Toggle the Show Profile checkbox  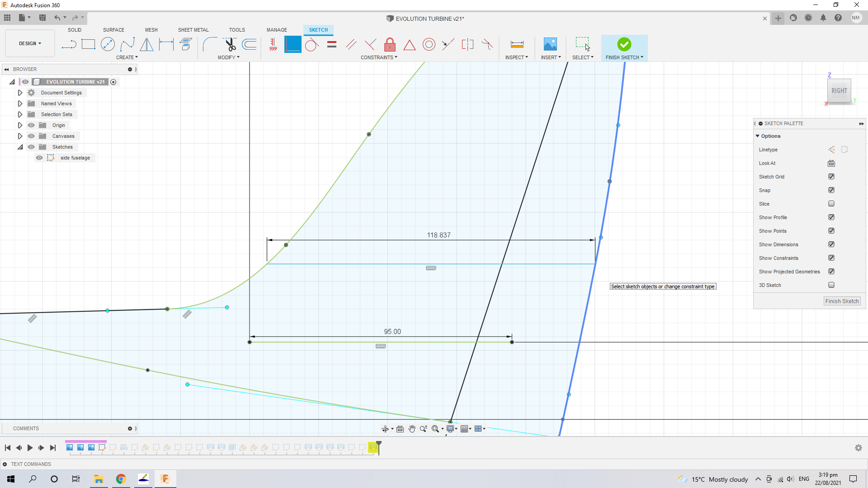831,217
